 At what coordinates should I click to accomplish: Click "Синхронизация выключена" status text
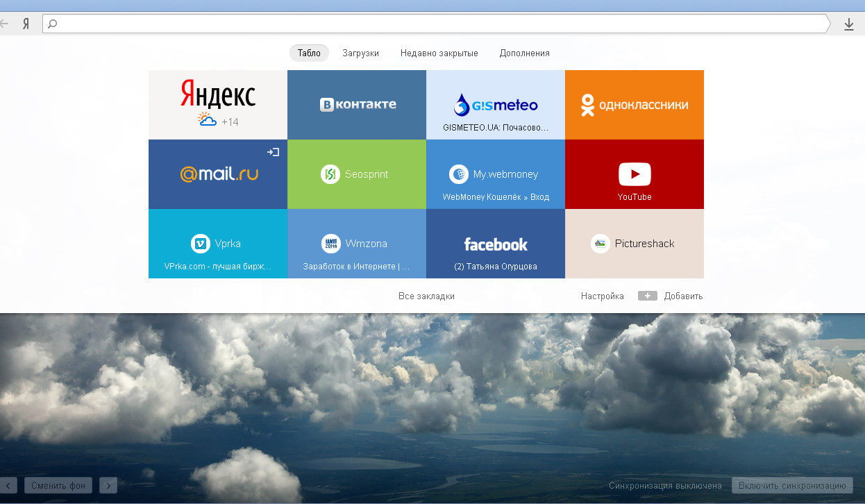[665, 486]
